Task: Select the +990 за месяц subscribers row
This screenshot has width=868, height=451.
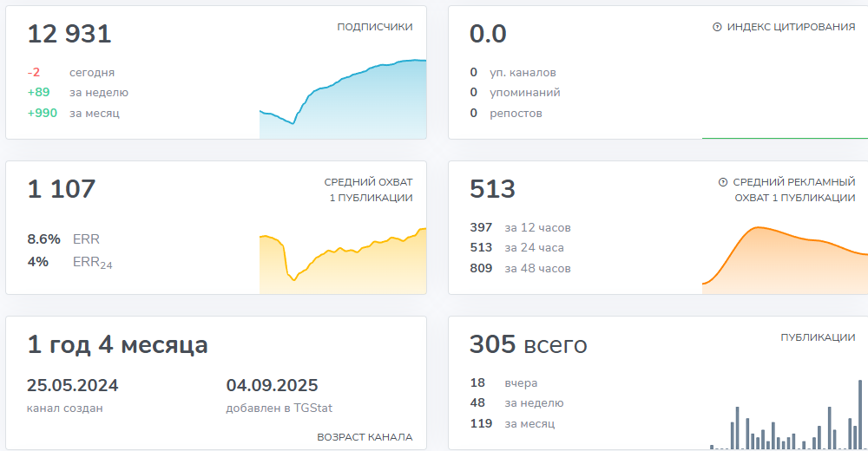Action: tap(74, 113)
